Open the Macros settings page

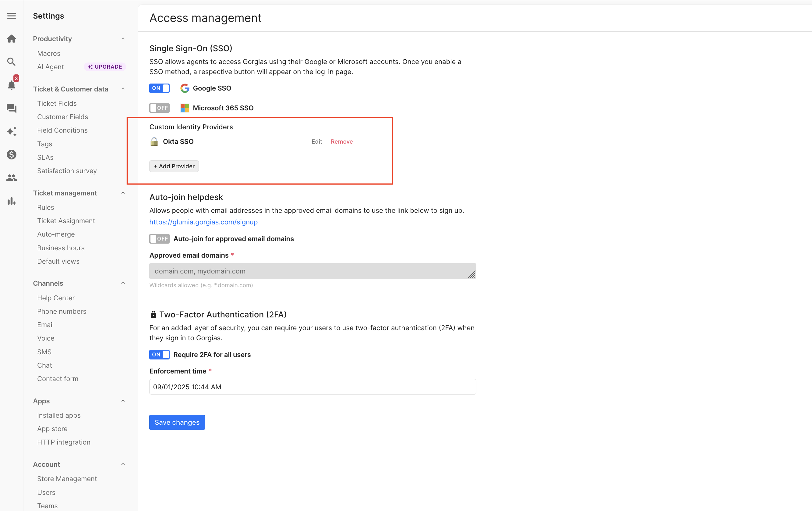(x=48, y=53)
